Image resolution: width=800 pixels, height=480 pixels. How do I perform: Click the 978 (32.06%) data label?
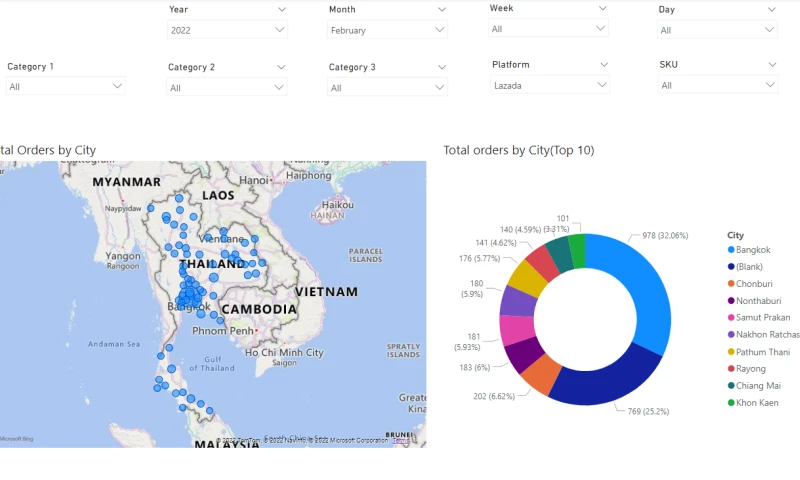(x=665, y=235)
